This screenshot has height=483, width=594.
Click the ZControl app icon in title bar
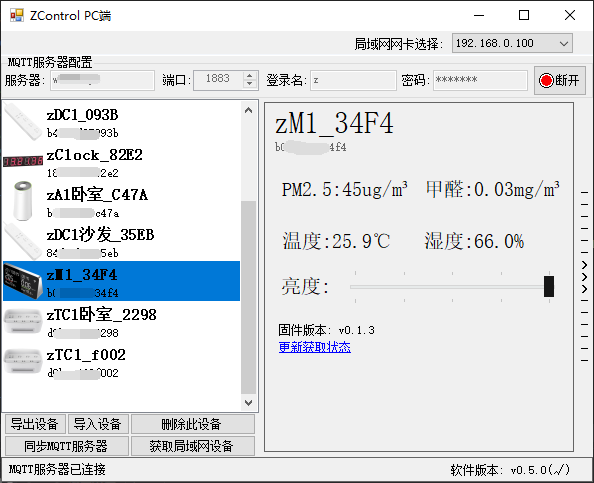[x=17, y=16]
